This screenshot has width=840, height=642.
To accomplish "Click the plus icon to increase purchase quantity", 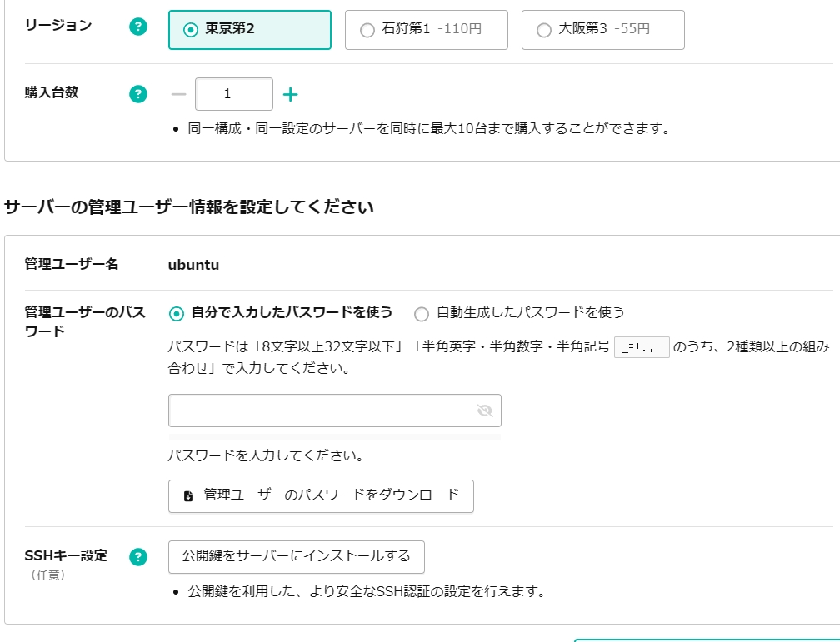I will pos(292,93).
